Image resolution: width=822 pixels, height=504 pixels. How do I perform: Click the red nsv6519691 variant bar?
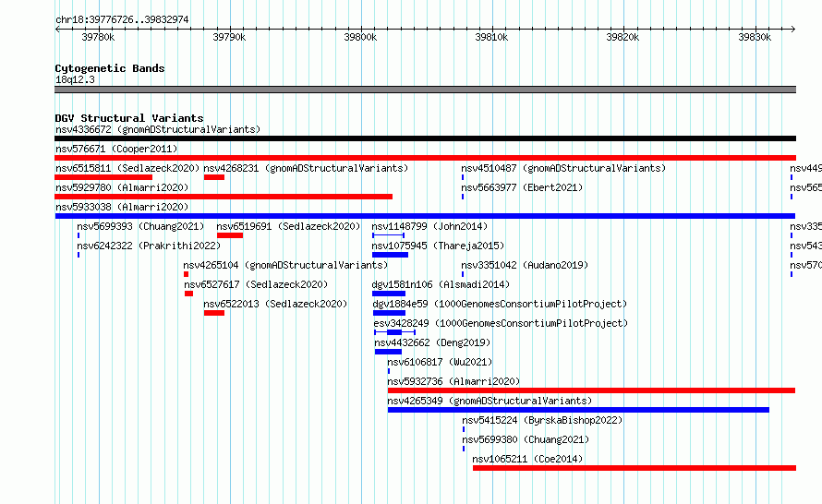(x=230, y=235)
